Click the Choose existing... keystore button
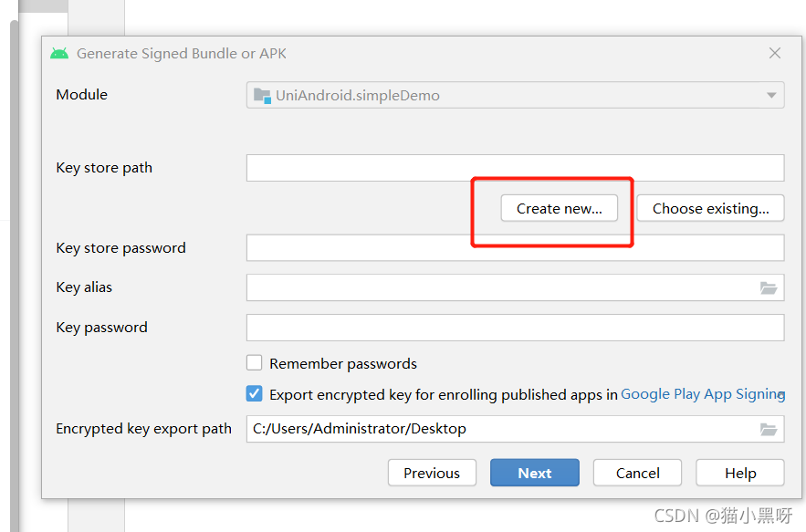The height and width of the screenshot is (532, 806). tap(710, 208)
